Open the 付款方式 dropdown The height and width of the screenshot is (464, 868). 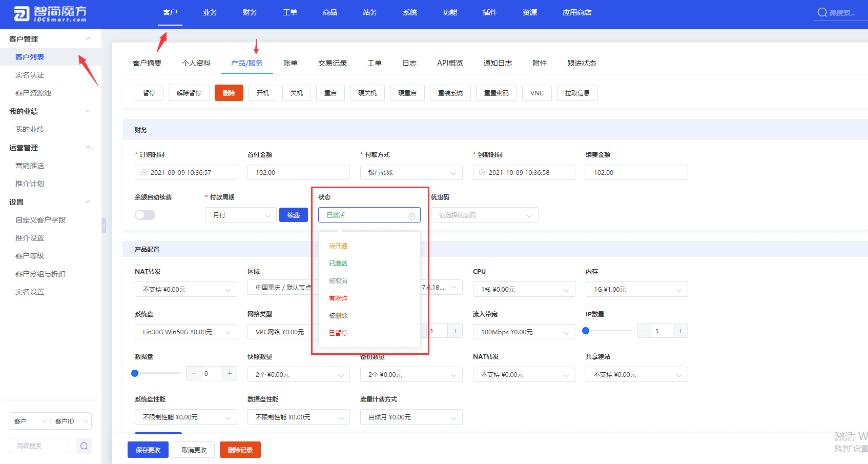click(411, 173)
